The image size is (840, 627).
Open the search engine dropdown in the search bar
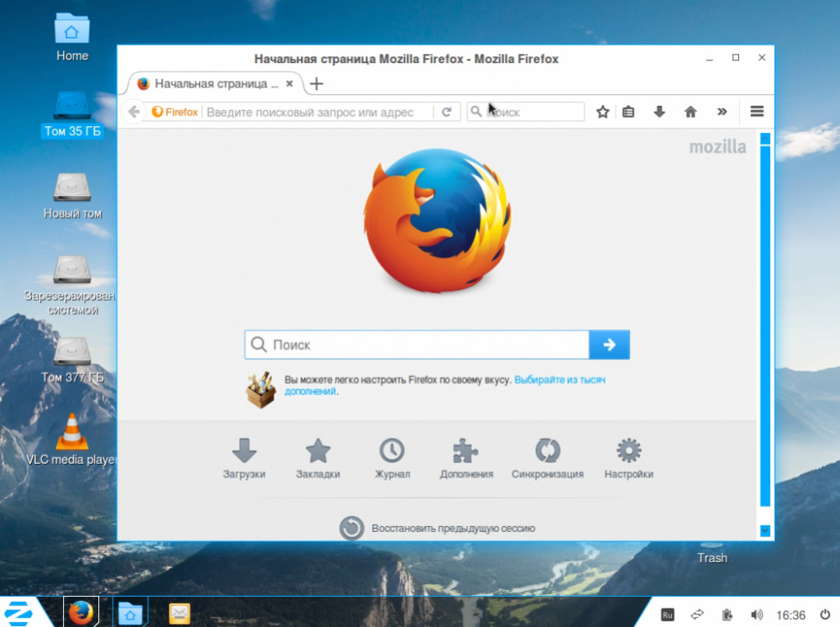click(x=475, y=112)
